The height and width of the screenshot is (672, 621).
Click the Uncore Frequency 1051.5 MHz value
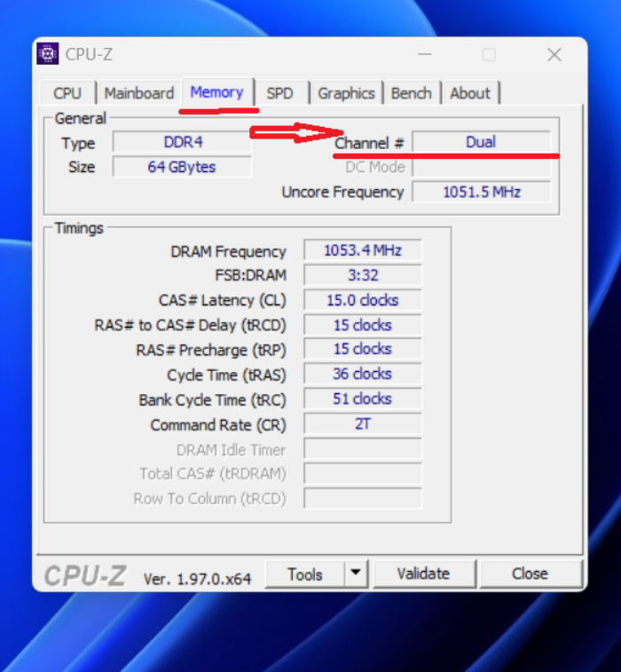(482, 192)
